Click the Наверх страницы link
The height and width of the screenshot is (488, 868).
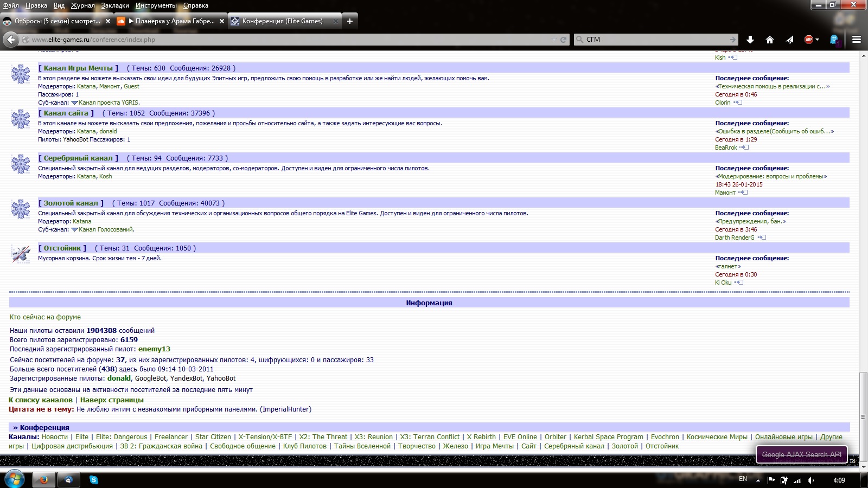click(112, 400)
